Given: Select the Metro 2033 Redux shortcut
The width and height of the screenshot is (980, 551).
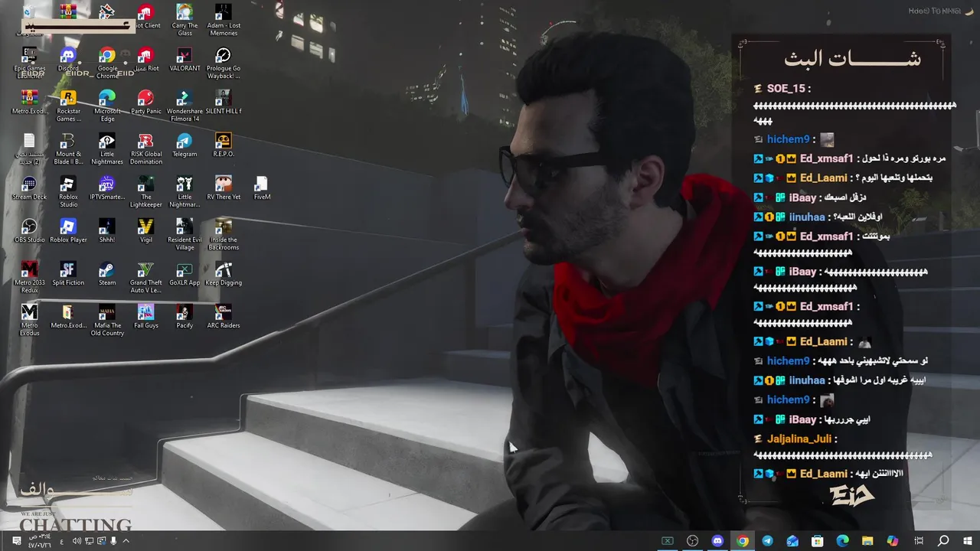Looking at the screenshot, I should click(29, 277).
